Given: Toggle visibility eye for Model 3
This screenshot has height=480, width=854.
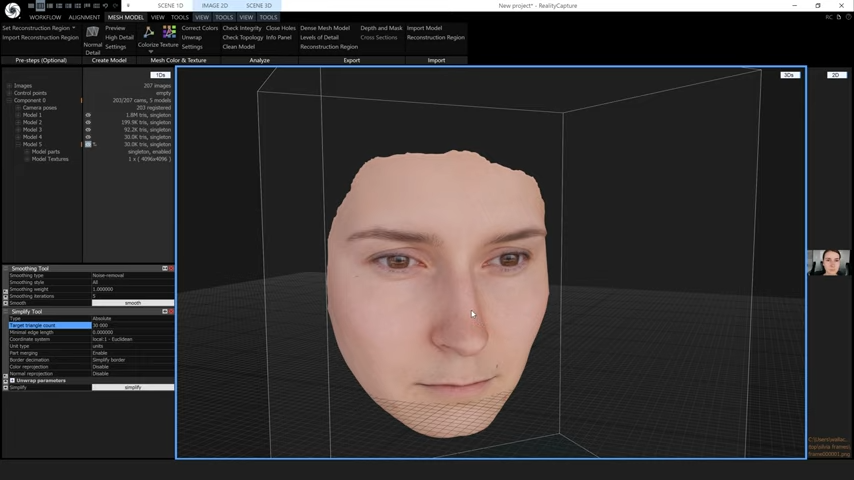Looking at the screenshot, I should click(x=88, y=130).
